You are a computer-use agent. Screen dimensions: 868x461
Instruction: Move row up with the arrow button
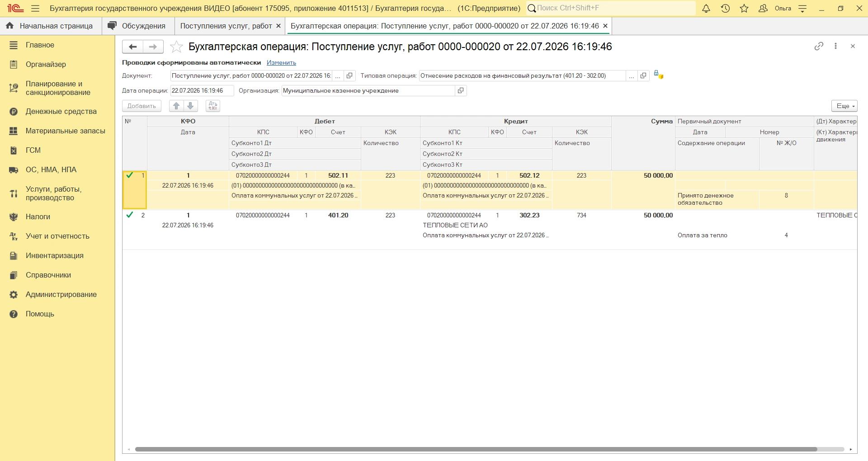[176, 106]
